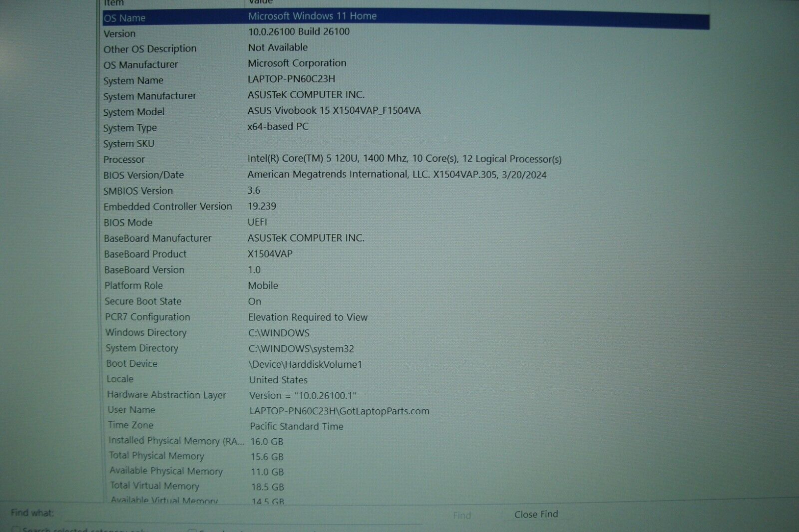Select 'Total Physical Memory' row

pos(157,456)
